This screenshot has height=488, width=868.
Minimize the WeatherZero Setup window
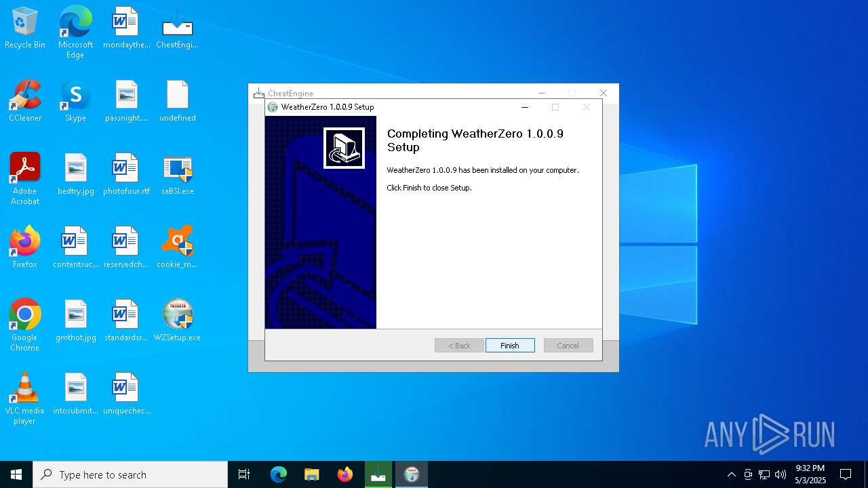pyautogui.click(x=524, y=107)
